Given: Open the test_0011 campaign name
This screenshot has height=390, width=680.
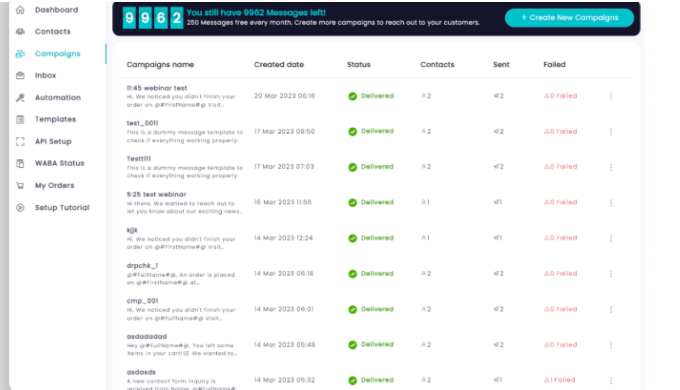Looking at the screenshot, I should click(x=142, y=123).
